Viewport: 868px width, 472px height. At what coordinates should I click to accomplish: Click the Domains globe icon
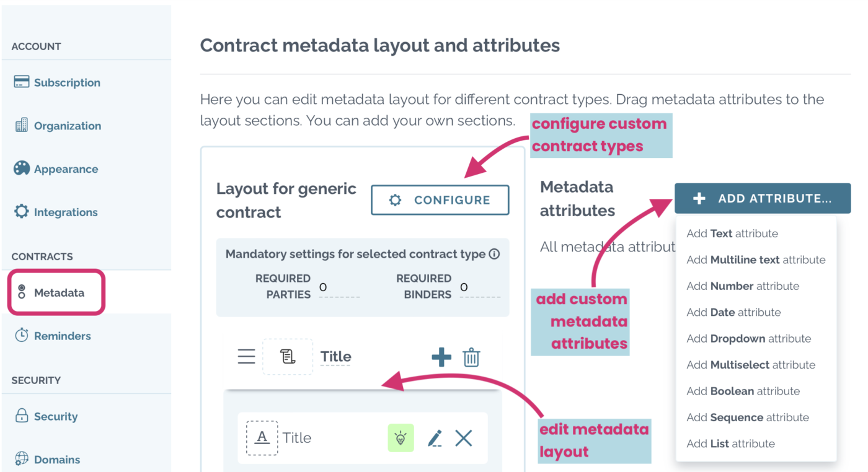(x=20, y=459)
